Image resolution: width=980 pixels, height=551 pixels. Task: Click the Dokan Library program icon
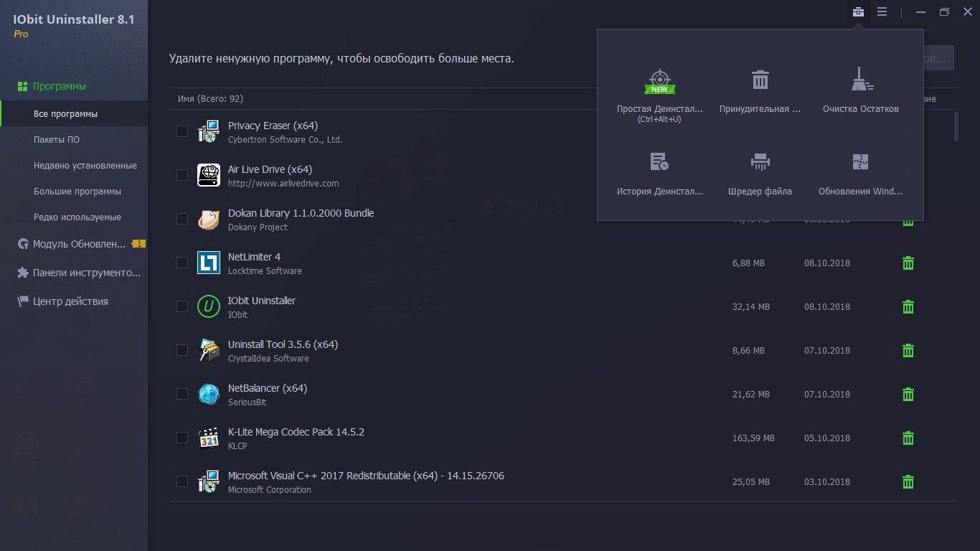click(208, 219)
